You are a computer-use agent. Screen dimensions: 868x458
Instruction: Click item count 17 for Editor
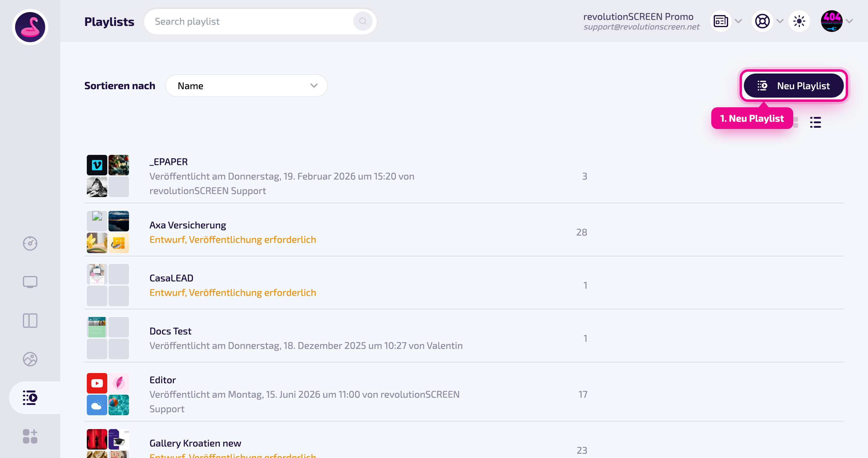click(x=583, y=394)
